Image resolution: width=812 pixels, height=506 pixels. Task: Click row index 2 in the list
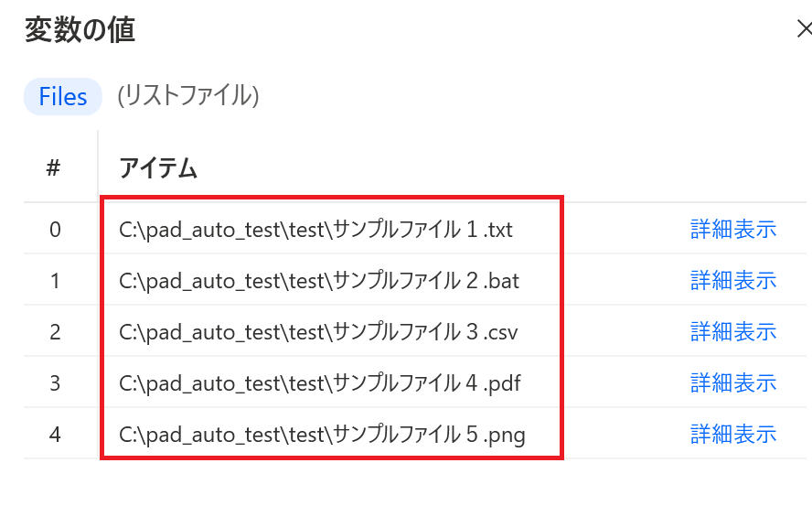[55, 331]
